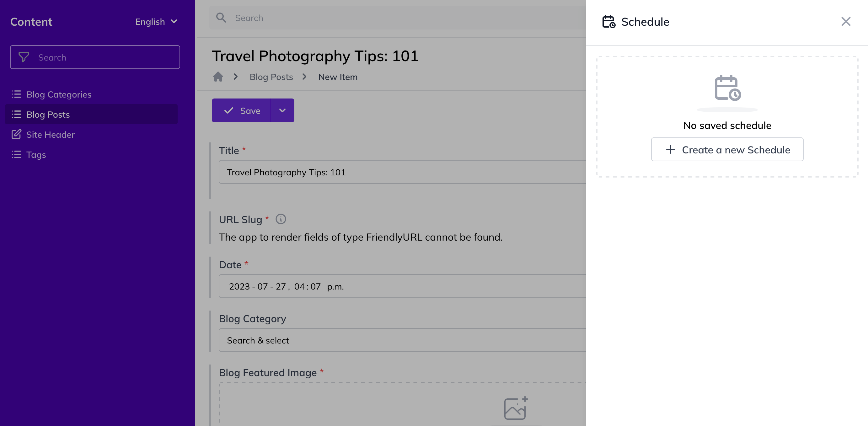Click the filter funnel icon in sidebar
Screen dimensions: 868x426
point(24,57)
